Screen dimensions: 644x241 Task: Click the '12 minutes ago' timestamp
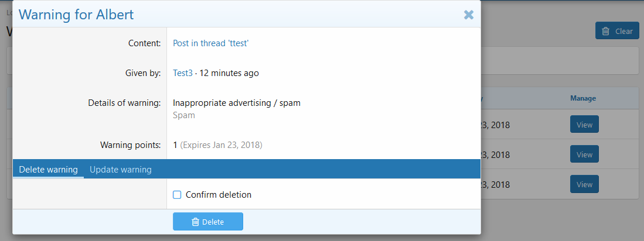tap(229, 73)
